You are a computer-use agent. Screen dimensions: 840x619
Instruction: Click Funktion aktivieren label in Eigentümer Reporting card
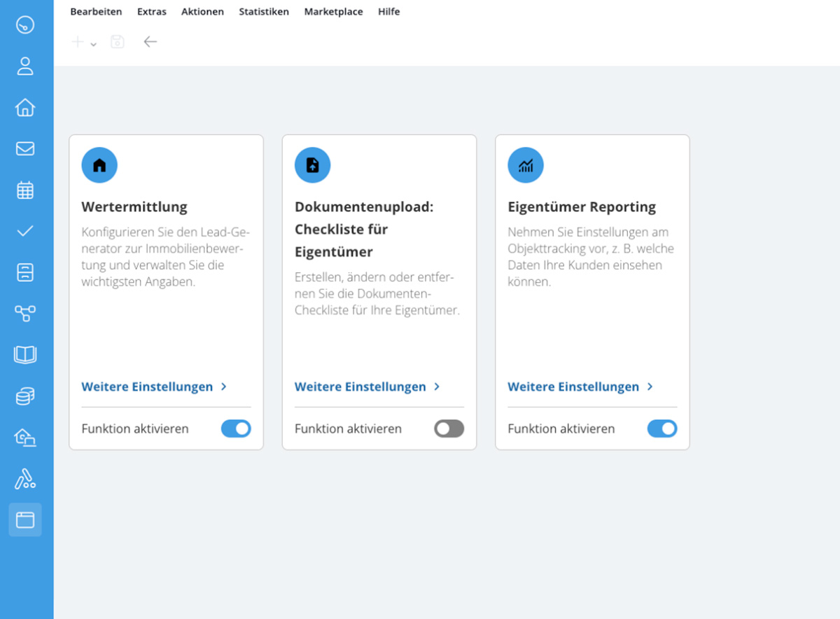[561, 429]
